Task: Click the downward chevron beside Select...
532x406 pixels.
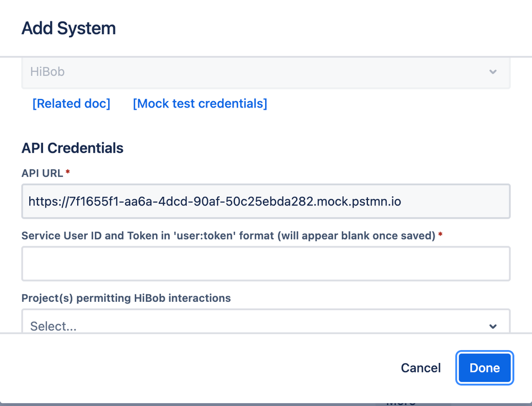Action: (x=493, y=326)
